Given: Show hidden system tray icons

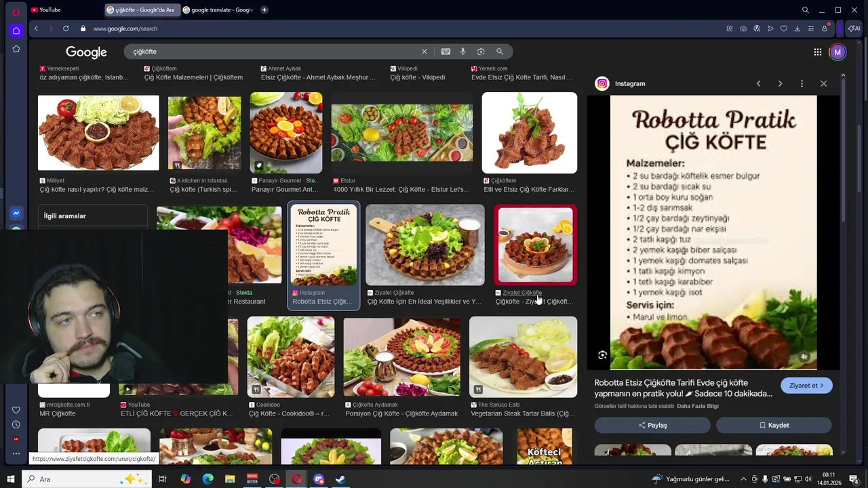Looking at the screenshot, I should (x=743, y=479).
